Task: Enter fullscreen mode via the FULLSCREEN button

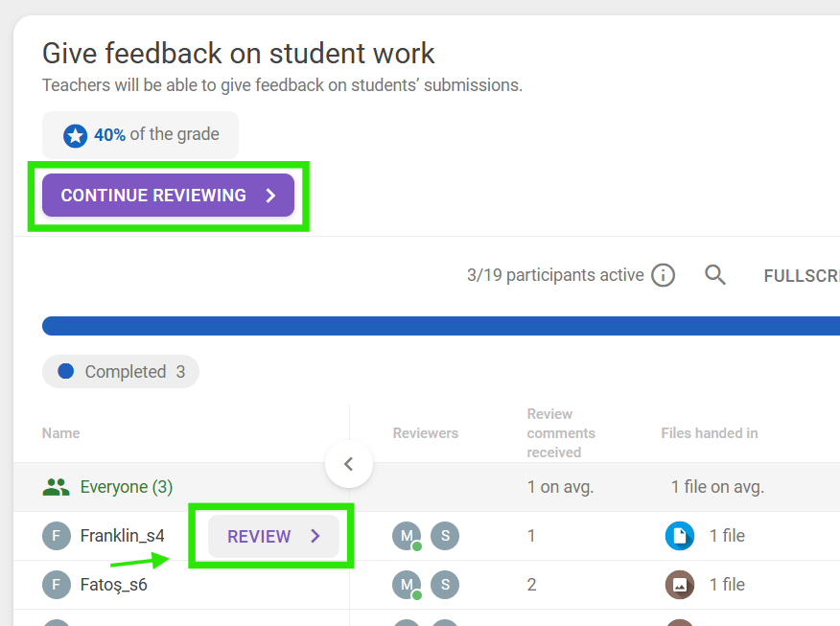Action: (801, 276)
